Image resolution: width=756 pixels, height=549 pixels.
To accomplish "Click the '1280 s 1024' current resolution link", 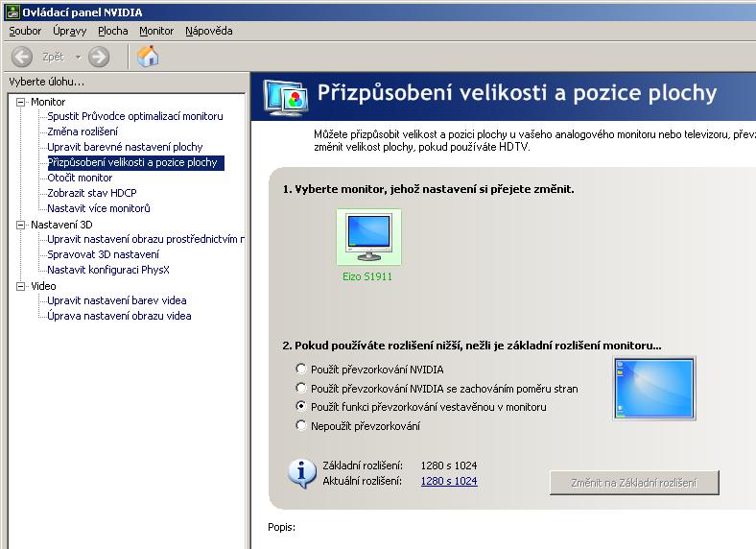I will (448, 481).
